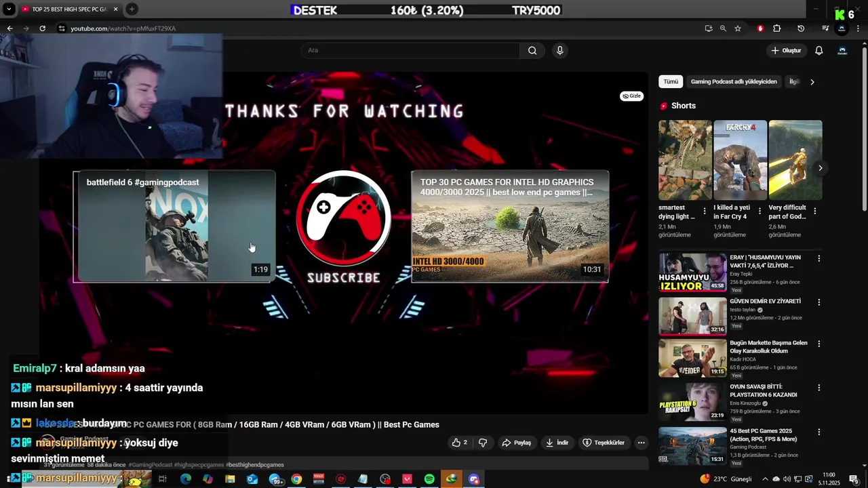Open the YouTube notifications bell
The image size is (868, 488).
tap(818, 50)
